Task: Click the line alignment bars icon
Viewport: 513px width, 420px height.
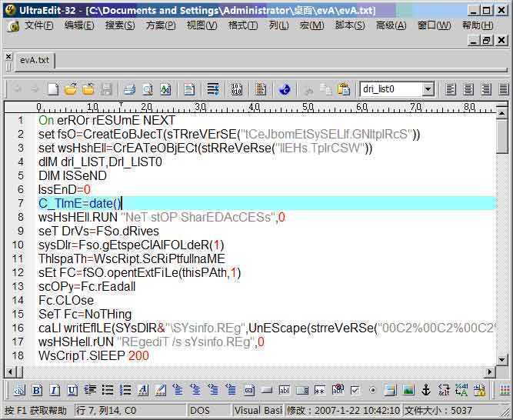Action: tap(213, 89)
